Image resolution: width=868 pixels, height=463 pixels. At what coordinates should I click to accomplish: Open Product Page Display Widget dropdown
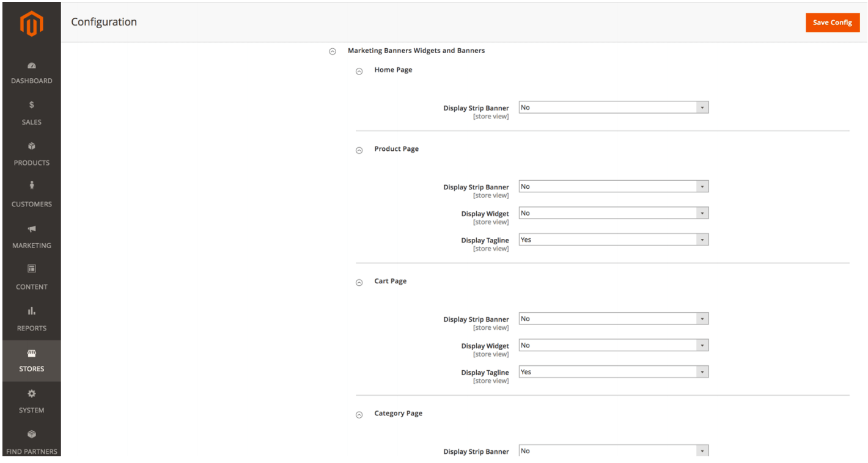tap(613, 213)
